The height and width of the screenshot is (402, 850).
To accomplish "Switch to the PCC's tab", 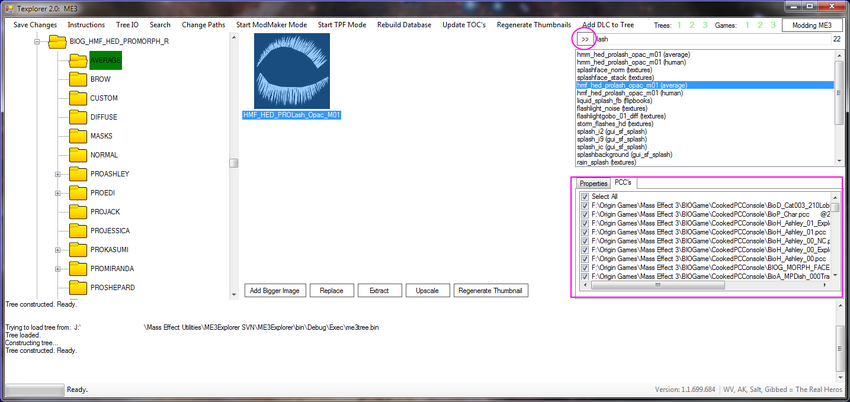I will tap(623, 183).
